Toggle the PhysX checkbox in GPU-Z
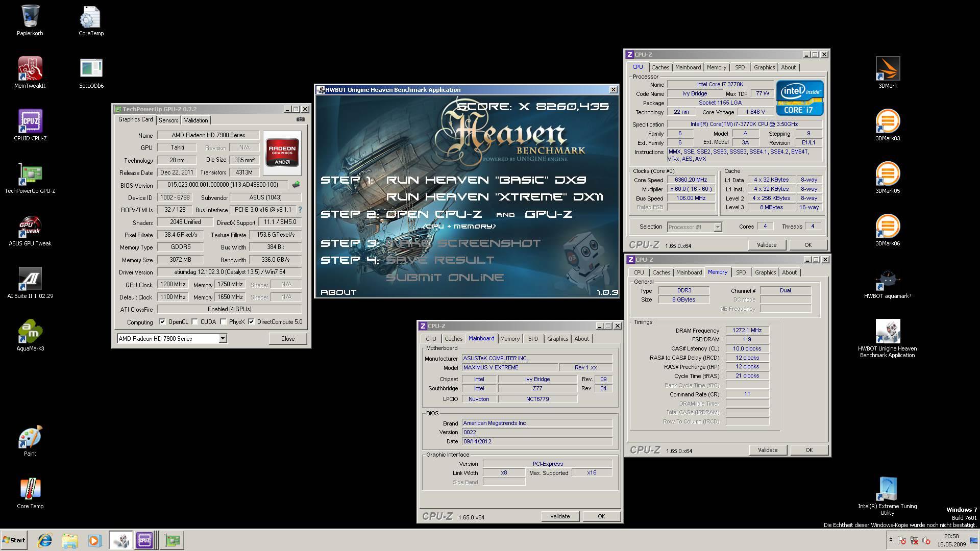The image size is (980, 551). point(223,322)
